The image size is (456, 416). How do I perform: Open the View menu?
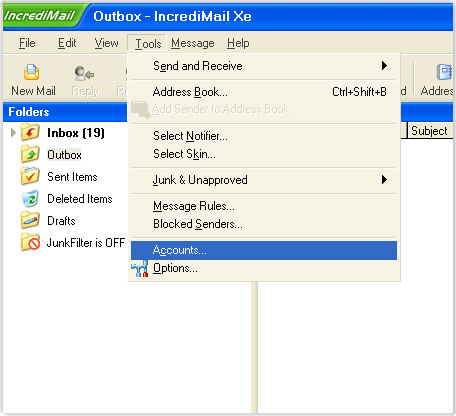[106, 43]
